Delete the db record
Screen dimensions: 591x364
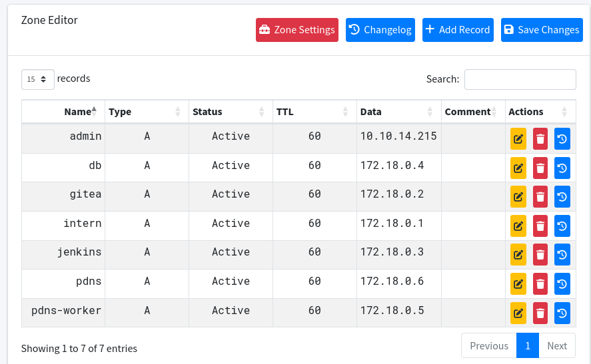point(540,168)
